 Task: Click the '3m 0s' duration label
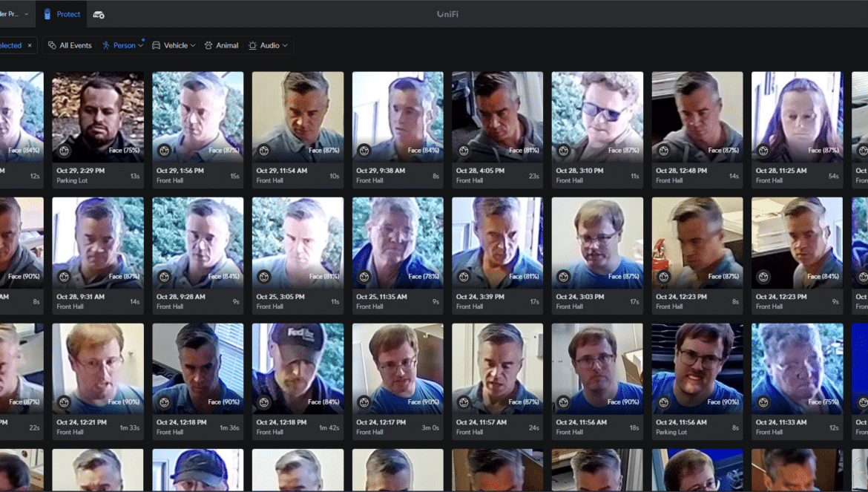(x=430, y=427)
